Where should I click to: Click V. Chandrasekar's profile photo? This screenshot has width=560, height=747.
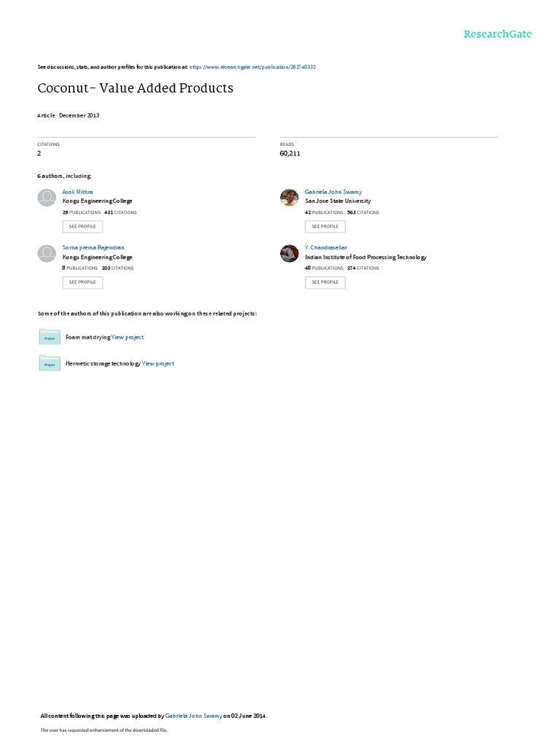pyautogui.click(x=289, y=253)
